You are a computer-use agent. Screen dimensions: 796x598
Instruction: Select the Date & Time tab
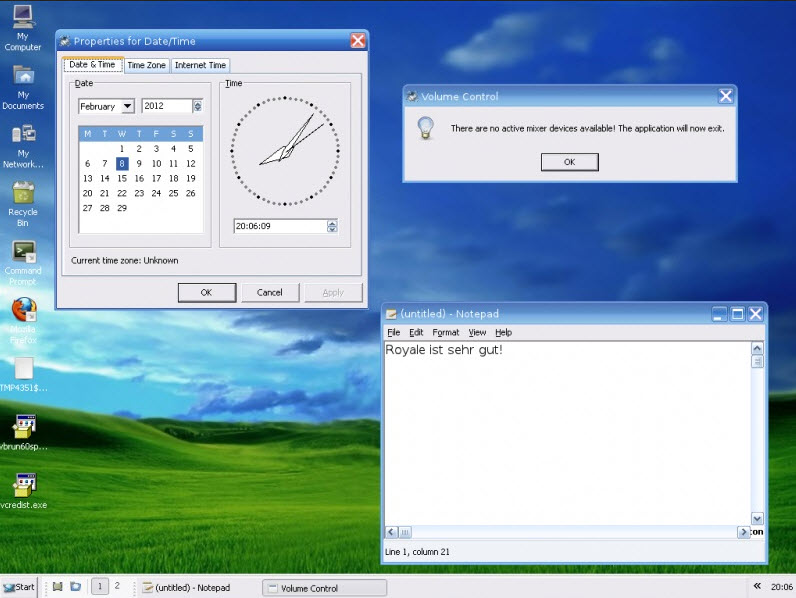(x=93, y=64)
